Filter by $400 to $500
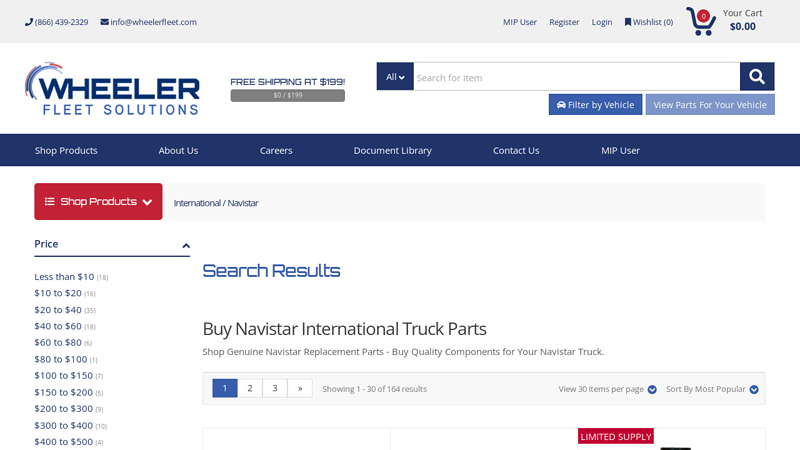800x450 pixels. coord(64,442)
